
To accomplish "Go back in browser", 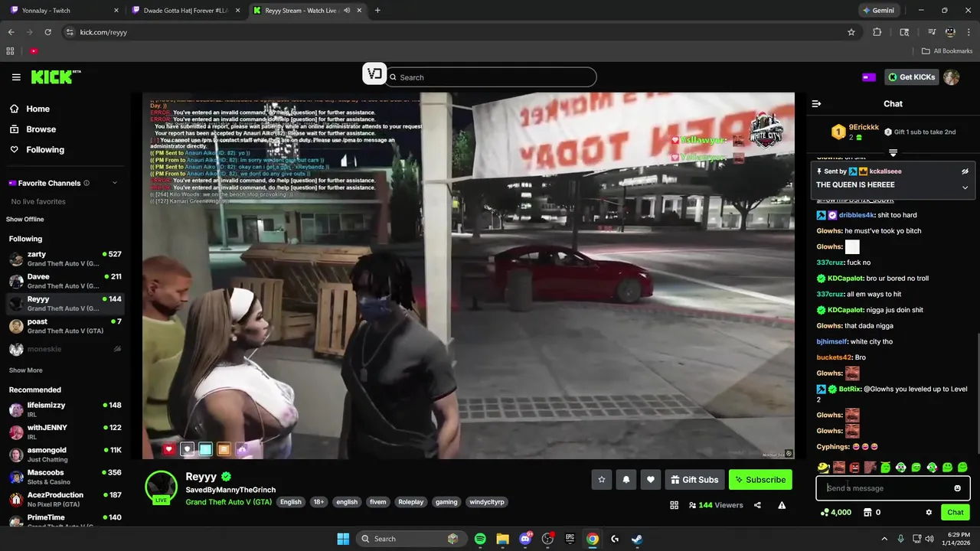I will [x=11, y=32].
